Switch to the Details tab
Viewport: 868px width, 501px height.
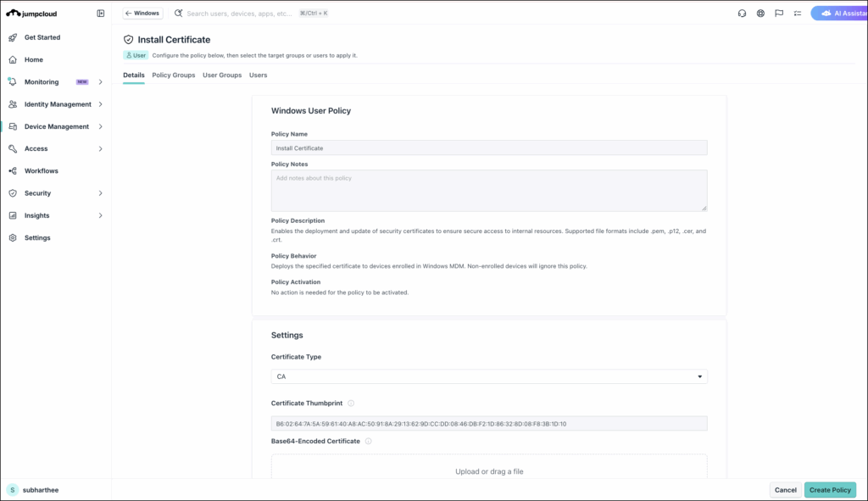pos(133,75)
